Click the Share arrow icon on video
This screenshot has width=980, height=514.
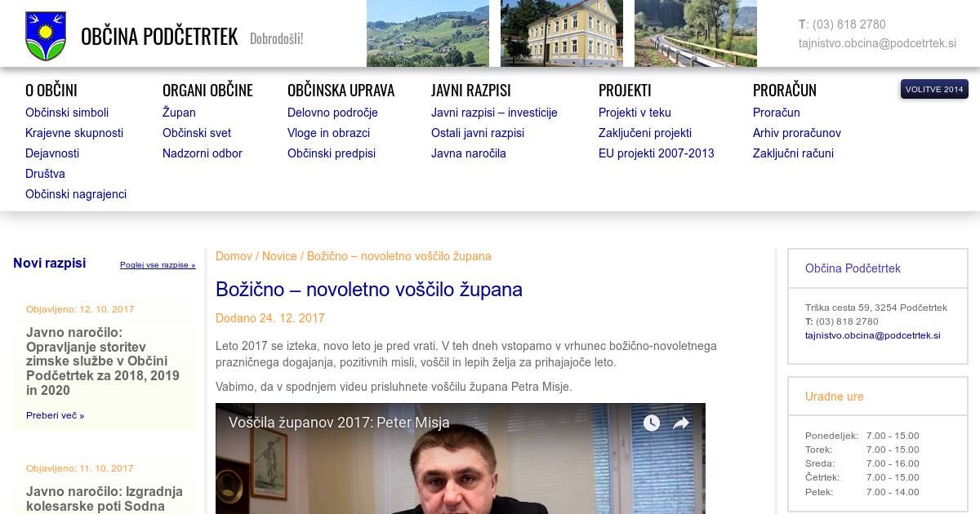681,423
